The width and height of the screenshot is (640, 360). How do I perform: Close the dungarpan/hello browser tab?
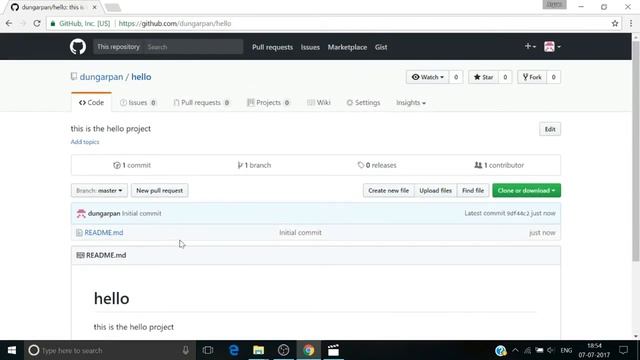point(94,7)
